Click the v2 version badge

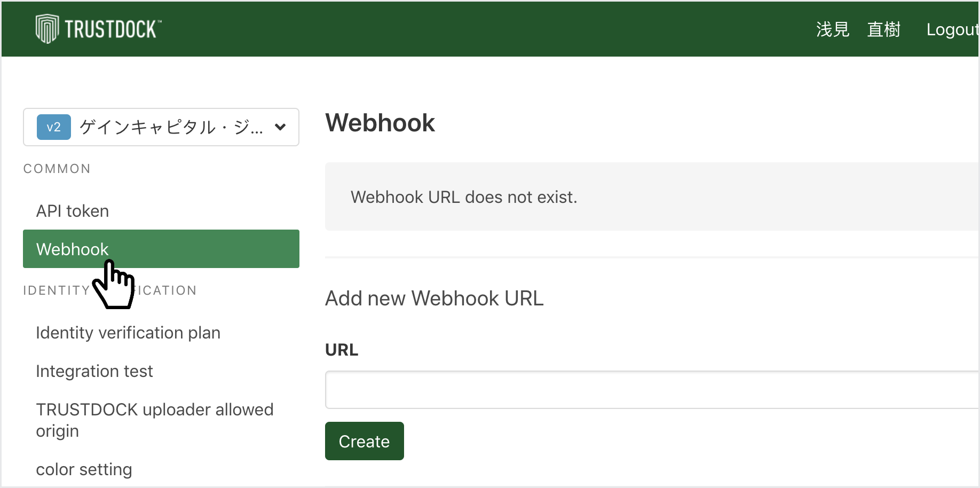[x=54, y=127]
